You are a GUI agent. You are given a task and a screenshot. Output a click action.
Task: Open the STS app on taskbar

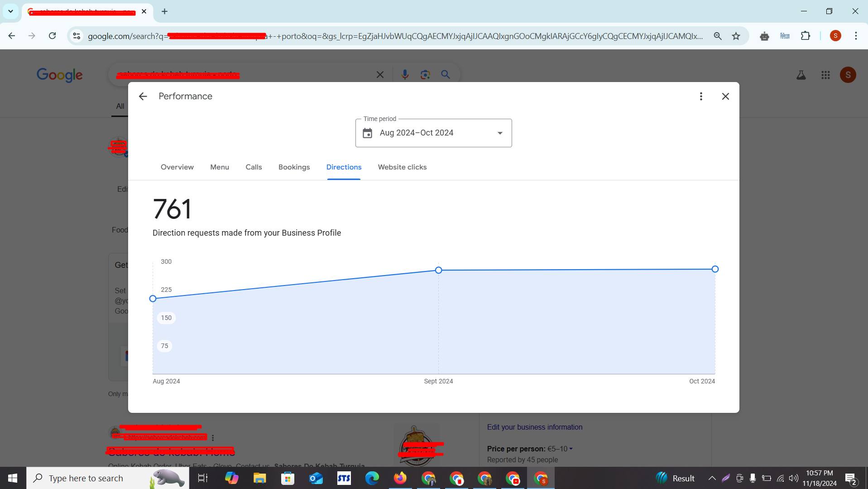(x=344, y=478)
